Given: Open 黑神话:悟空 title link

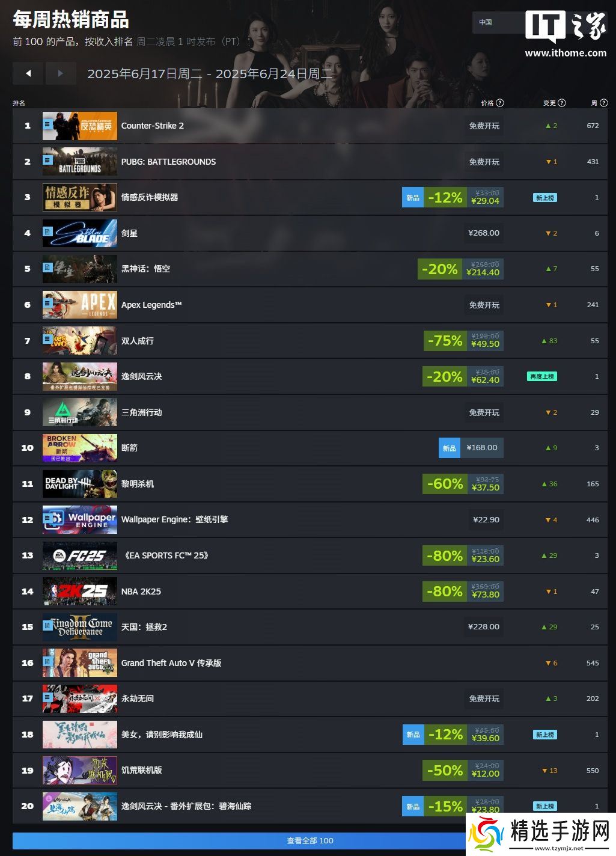Looking at the screenshot, I should click(x=145, y=269).
